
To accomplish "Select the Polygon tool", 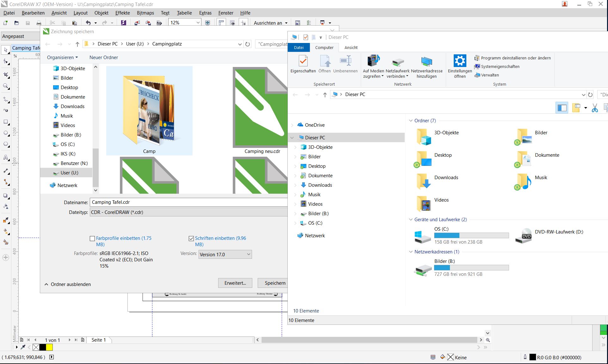I will 6,144.
